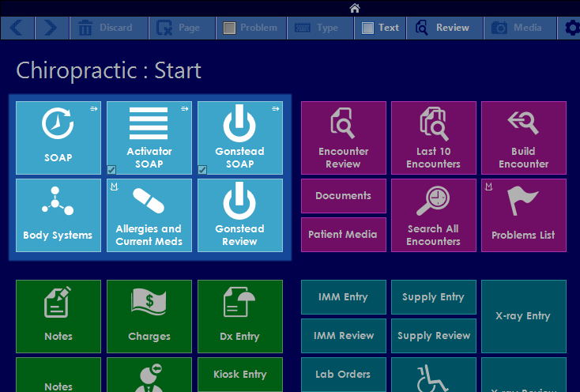Open the IMM Entry tile
The width and height of the screenshot is (580, 392).
click(344, 297)
